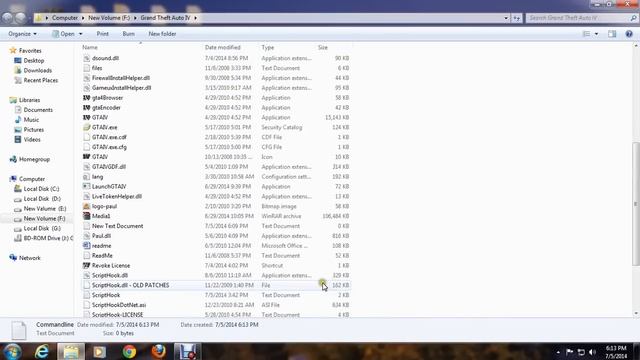Go back with the Back arrow button
Screen dimensions: 640x360
coord(7,18)
